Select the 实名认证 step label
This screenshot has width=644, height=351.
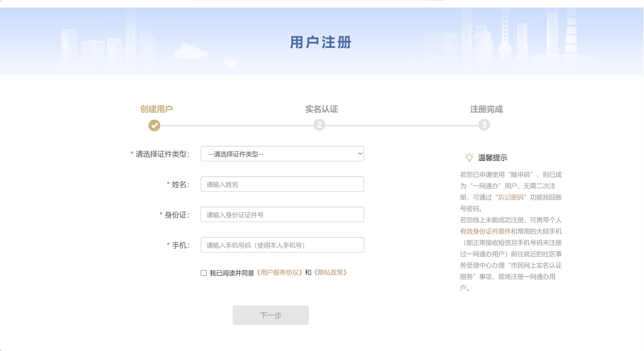[x=321, y=109]
